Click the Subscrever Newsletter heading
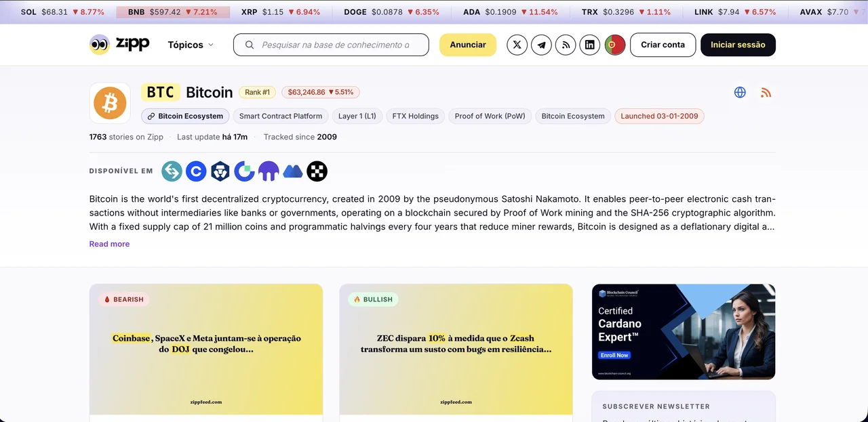 click(x=656, y=406)
